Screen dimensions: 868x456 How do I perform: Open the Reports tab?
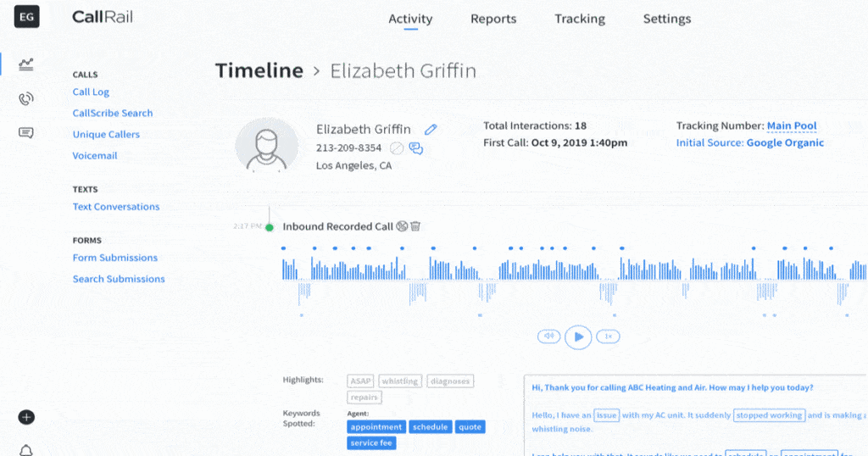pyautogui.click(x=493, y=19)
